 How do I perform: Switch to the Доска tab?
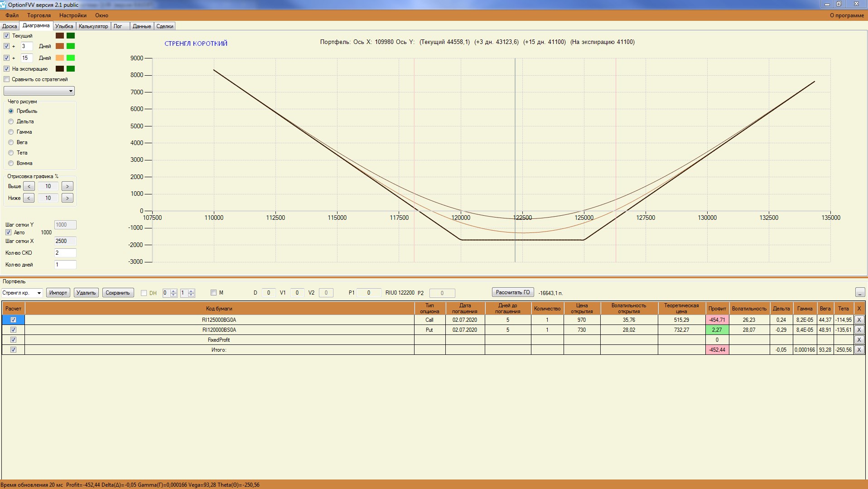(x=10, y=26)
